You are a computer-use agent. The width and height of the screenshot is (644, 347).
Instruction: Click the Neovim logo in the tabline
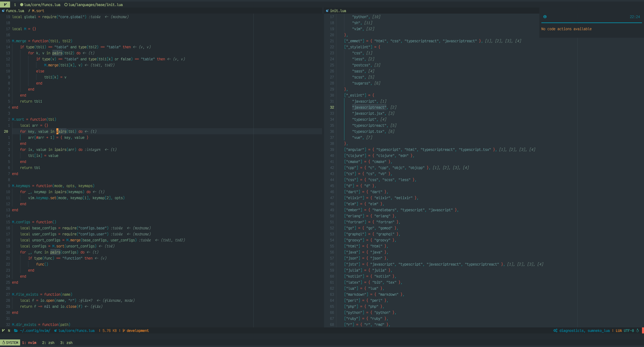pos(5,5)
